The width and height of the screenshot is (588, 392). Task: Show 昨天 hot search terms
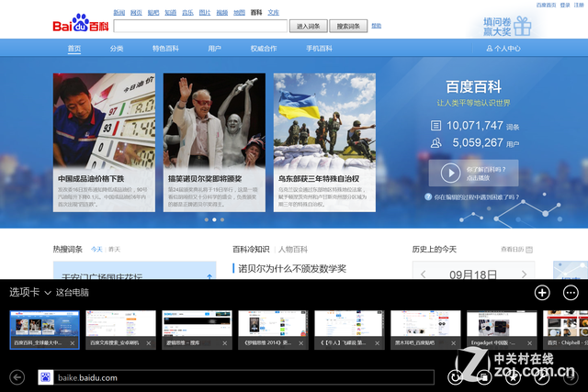click(114, 250)
